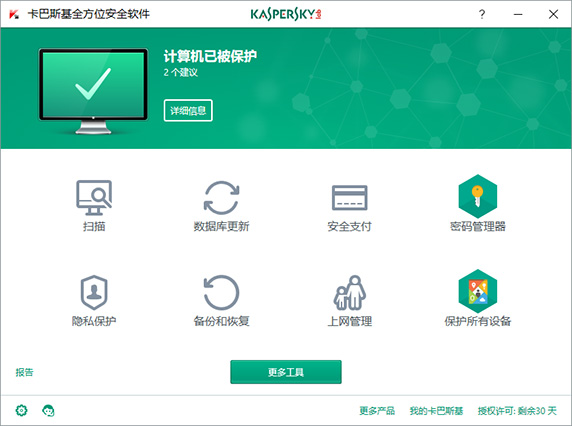Open 隐私保护 privacy shield icon
Viewport: 572px width, 426px height.
pyautogui.click(x=94, y=293)
